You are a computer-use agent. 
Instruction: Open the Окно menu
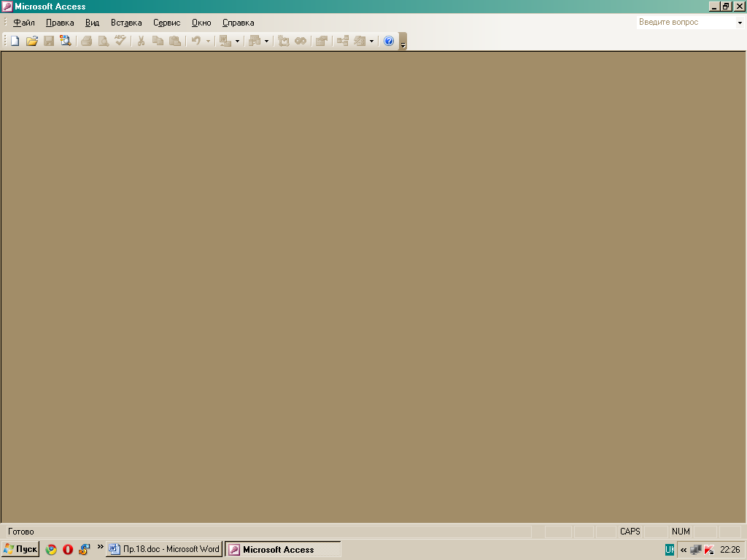tap(201, 23)
